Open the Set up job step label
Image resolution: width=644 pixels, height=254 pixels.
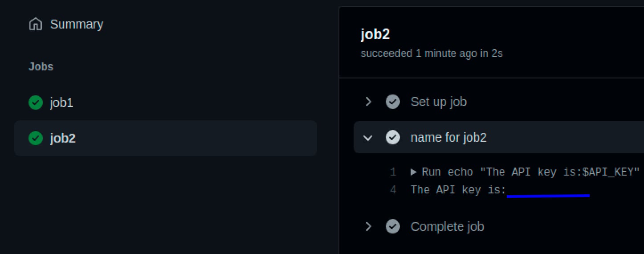point(439,102)
